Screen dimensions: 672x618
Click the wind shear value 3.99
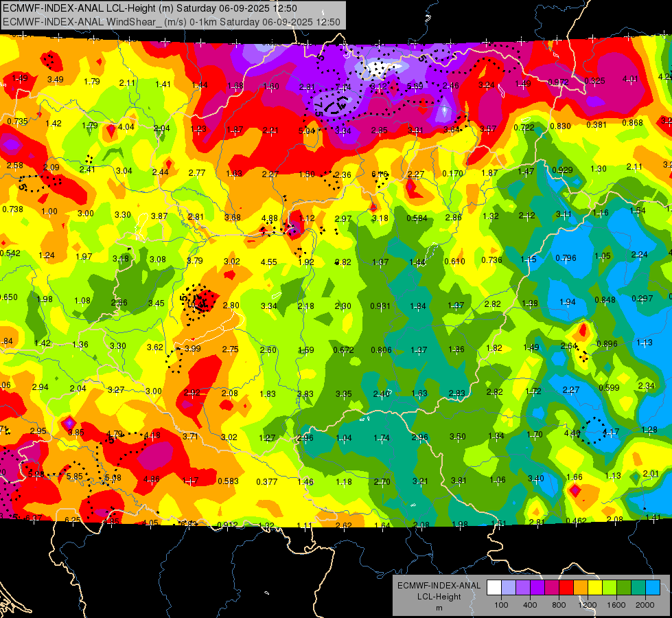coord(192,349)
